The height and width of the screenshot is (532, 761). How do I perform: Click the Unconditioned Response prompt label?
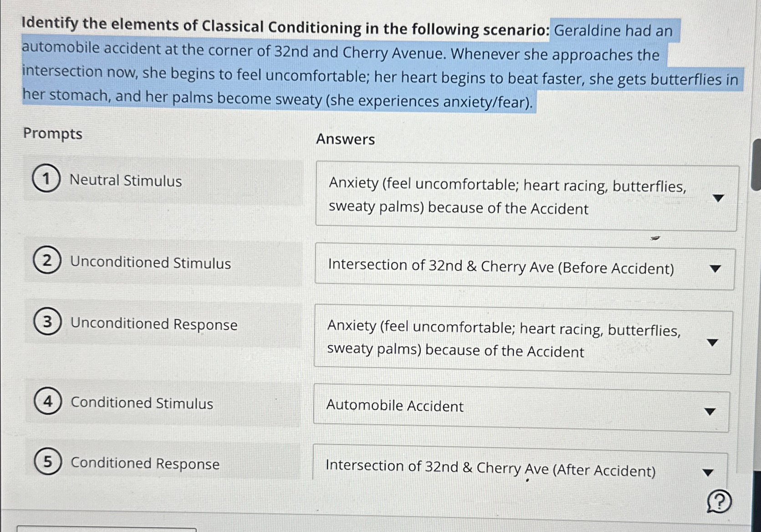click(154, 324)
